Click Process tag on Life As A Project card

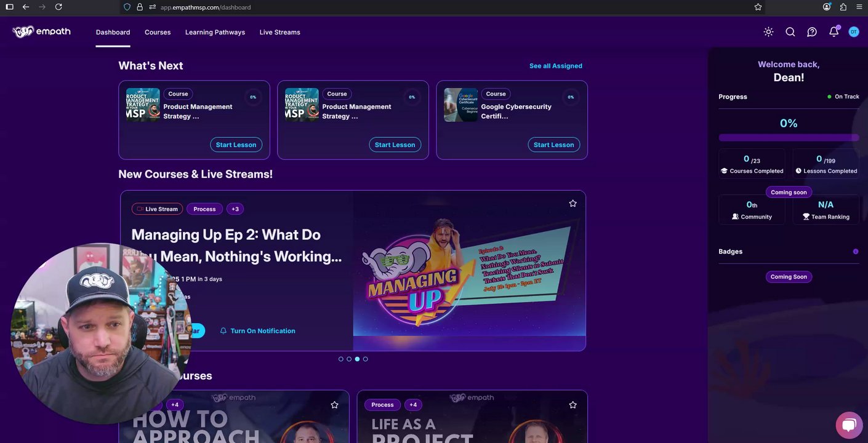(x=382, y=405)
